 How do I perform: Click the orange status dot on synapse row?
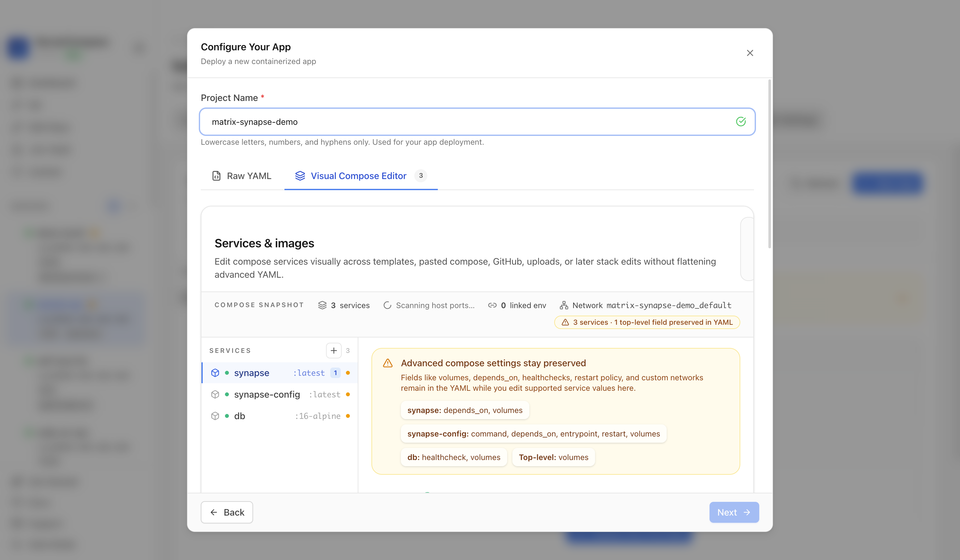point(348,373)
